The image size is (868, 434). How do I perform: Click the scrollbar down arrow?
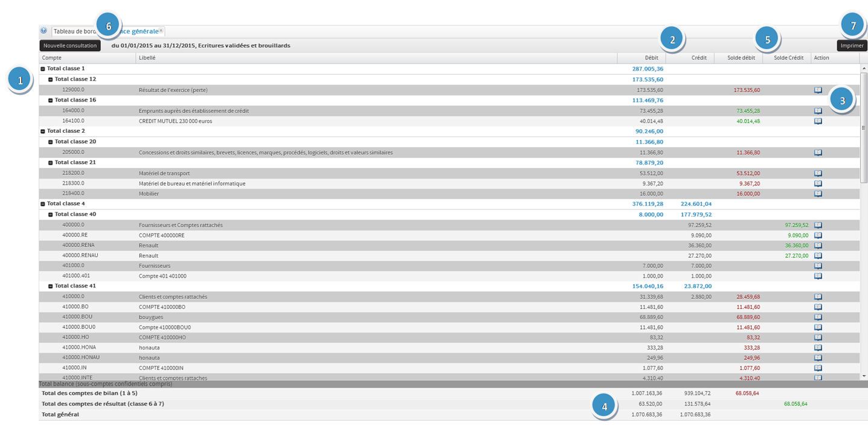tap(863, 376)
